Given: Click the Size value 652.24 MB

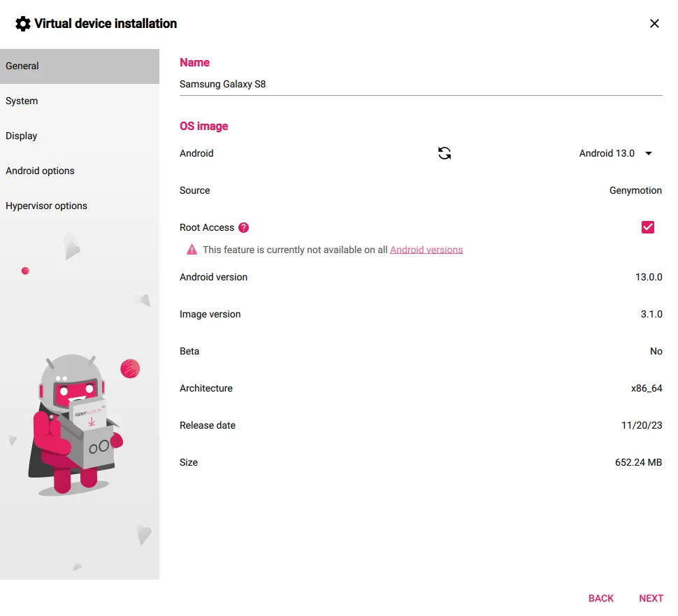Looking at the screenshot, I should [x=638, y=462].
